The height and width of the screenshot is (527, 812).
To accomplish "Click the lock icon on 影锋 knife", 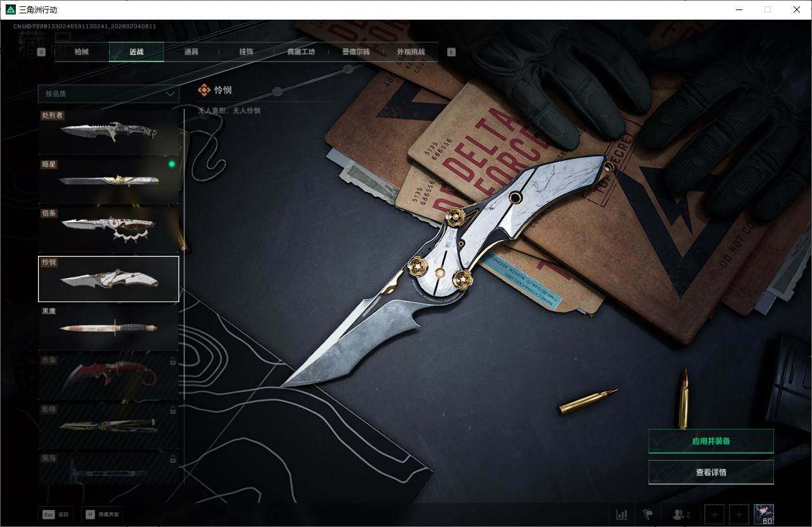I will tap(173, 410).
